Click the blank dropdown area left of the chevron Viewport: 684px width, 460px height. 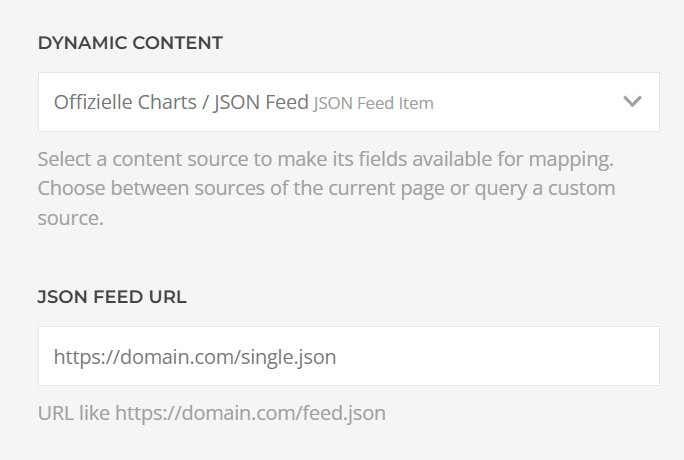530,102
